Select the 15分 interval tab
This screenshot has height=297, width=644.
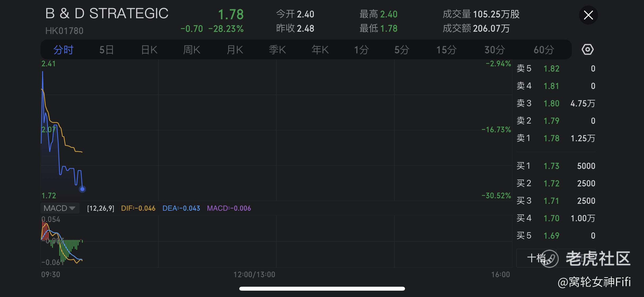[x=446, y=50]
